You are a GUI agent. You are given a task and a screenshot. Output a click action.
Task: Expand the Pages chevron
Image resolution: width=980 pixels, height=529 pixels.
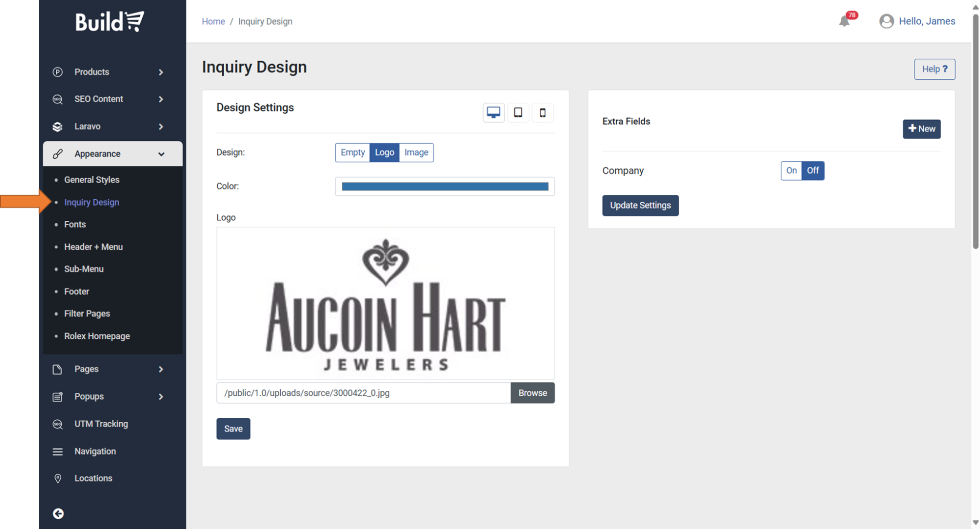tap(161, 369)
